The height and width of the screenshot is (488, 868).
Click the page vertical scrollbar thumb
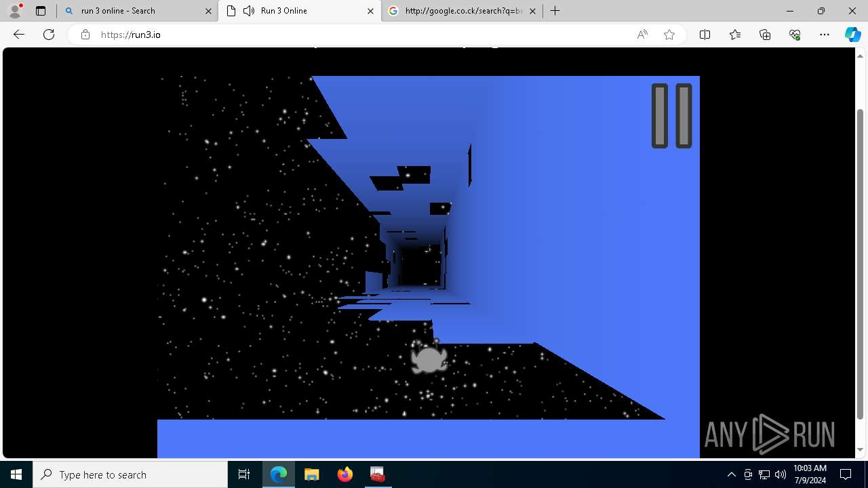tap(861, 264)
